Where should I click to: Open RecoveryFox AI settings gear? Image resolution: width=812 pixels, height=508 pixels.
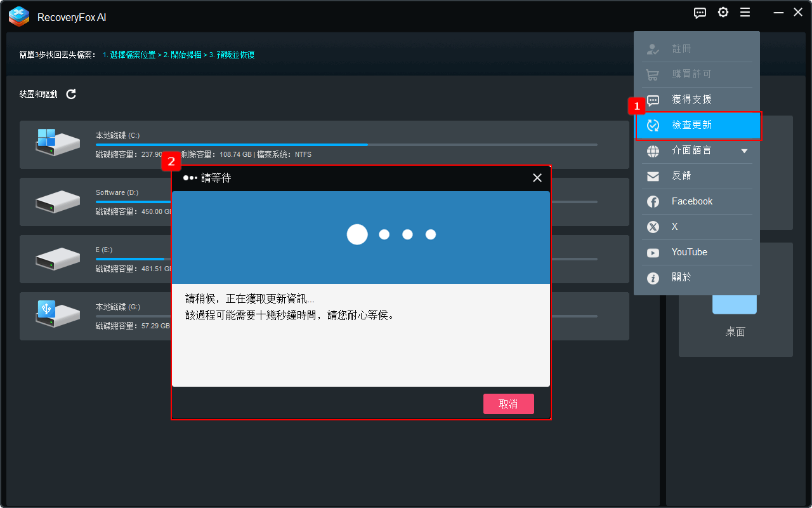(x=723, y=12)
